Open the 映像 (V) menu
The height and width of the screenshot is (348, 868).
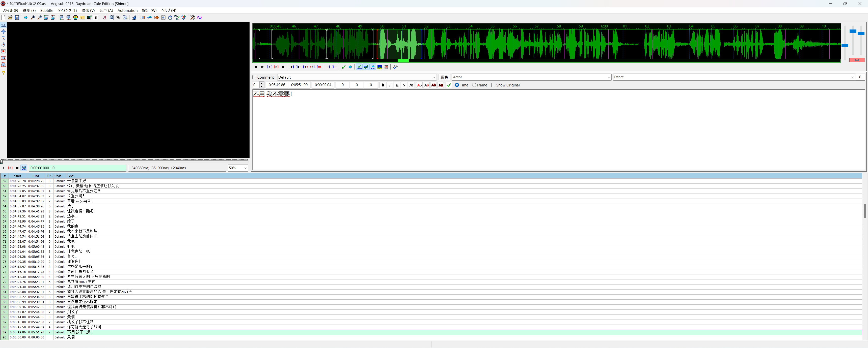click(x=88, y=10)
